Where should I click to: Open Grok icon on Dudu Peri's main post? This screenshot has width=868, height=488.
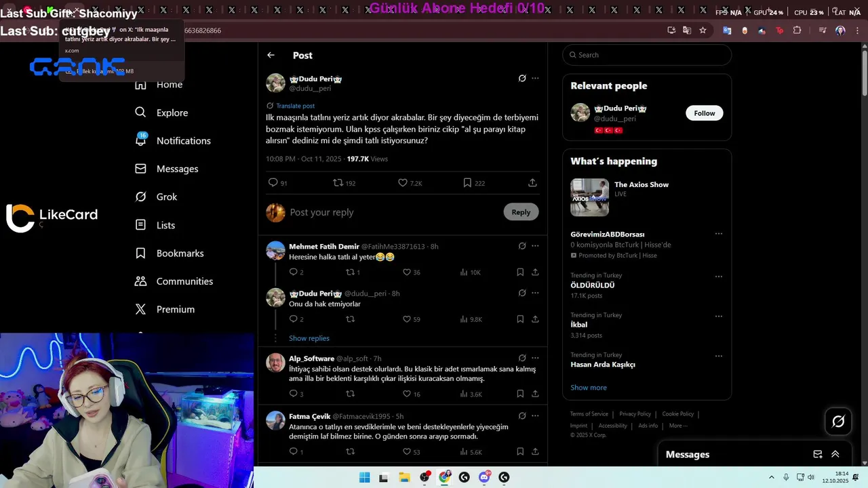522,78
